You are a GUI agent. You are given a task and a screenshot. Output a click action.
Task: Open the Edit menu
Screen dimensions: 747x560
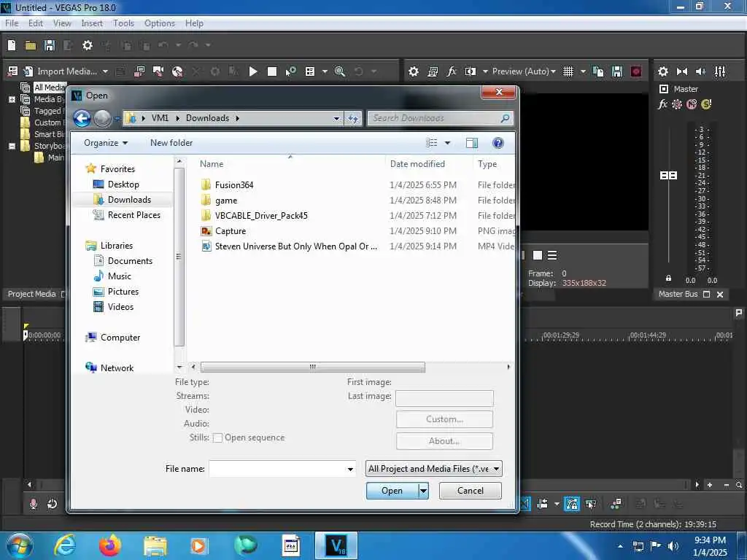[36, 23]
